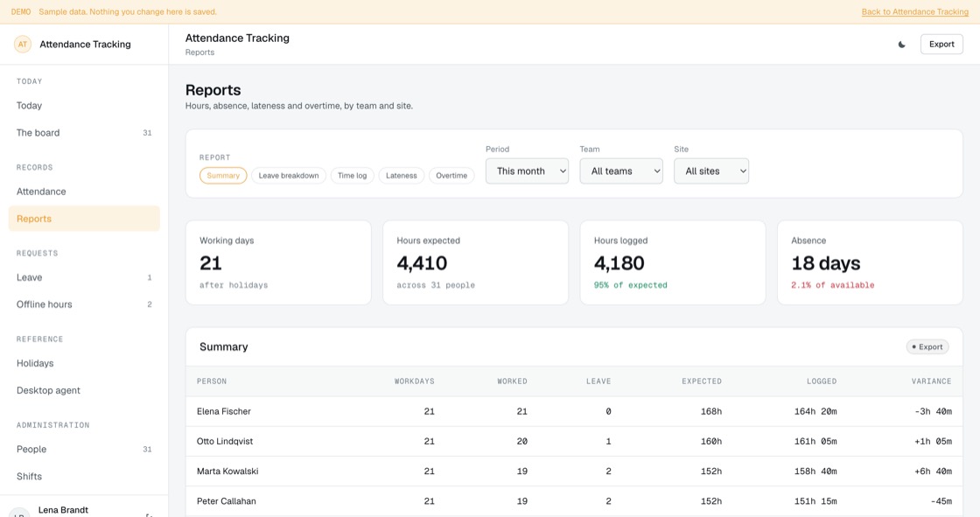Click Reports breadcrumb under Attendance Tracking
The width and height of the screenshot is (980, 517).
199,52
